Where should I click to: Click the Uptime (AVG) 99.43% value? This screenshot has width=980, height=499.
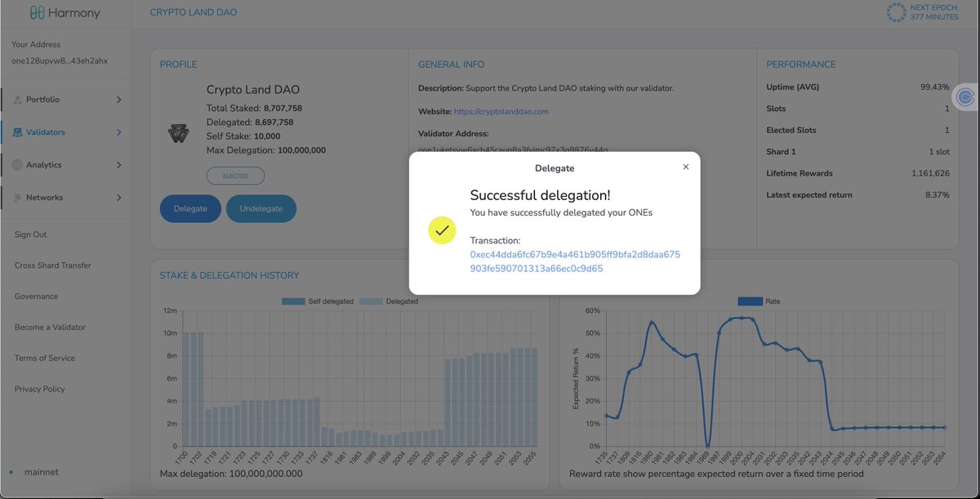935,87
